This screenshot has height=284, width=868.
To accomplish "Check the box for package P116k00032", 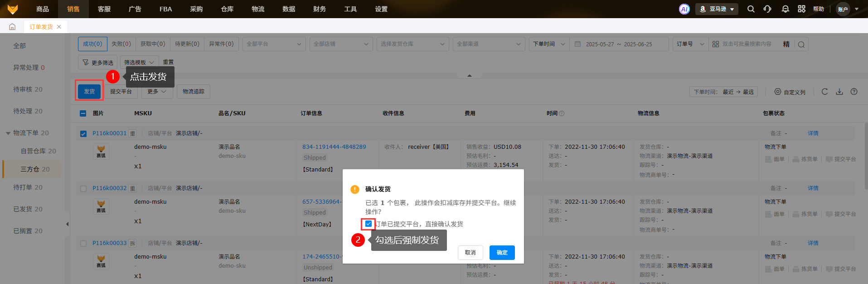I will 83,188.
